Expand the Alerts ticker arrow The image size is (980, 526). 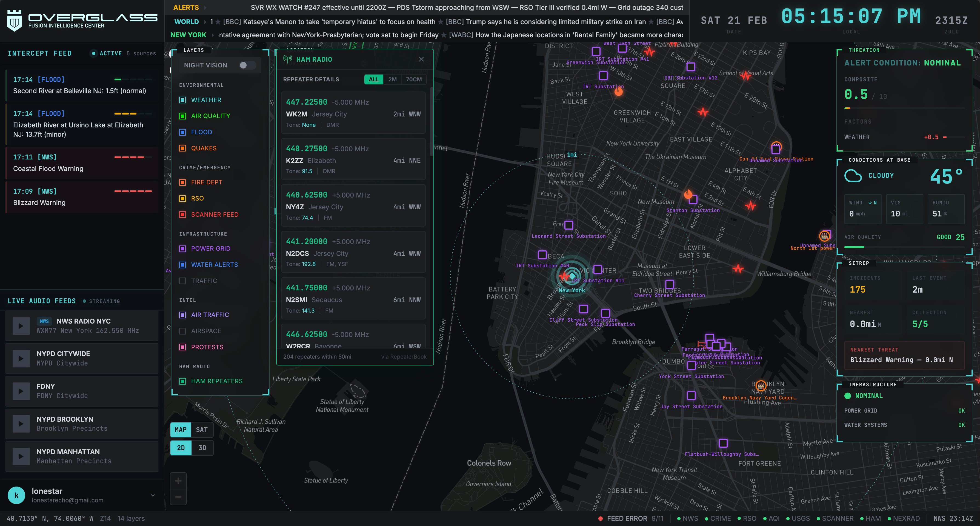[x=205, y=8]
